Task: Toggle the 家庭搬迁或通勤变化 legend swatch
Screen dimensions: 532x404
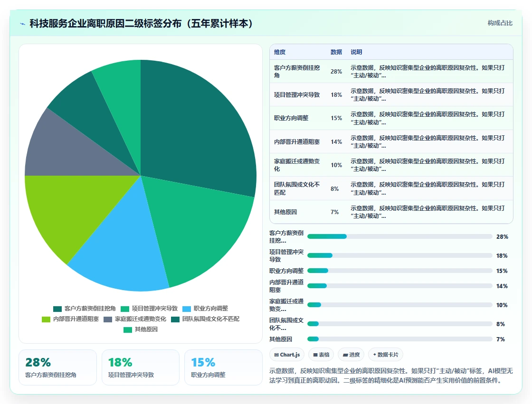Action: (x=107, y=319)
